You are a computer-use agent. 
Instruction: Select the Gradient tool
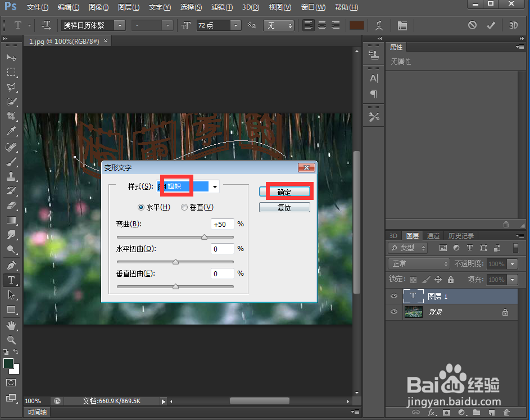coord(11,220)
